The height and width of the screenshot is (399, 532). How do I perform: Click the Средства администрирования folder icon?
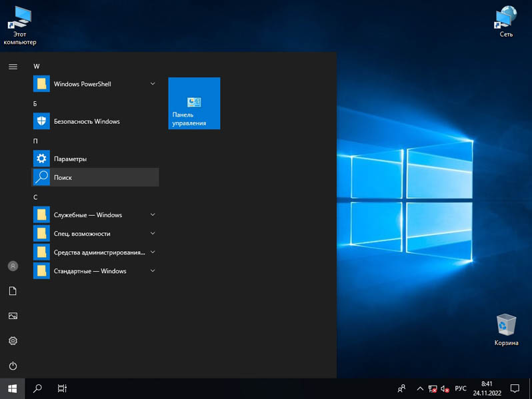41,252
